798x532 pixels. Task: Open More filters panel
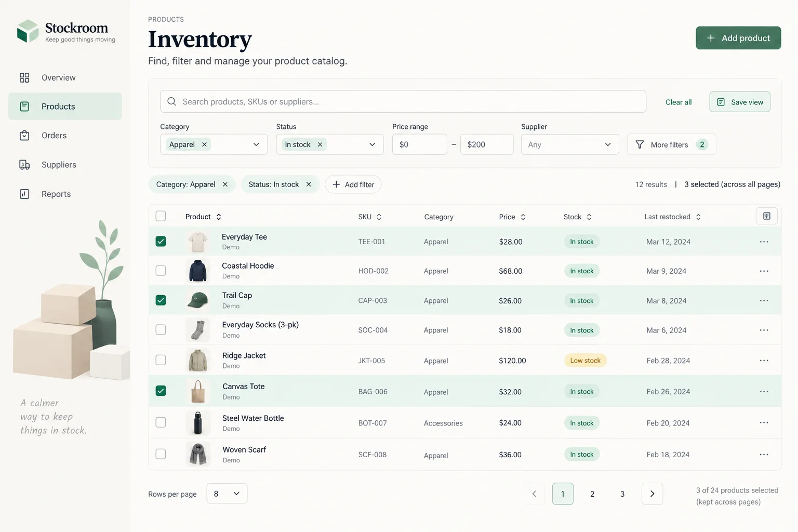(671, 144)
